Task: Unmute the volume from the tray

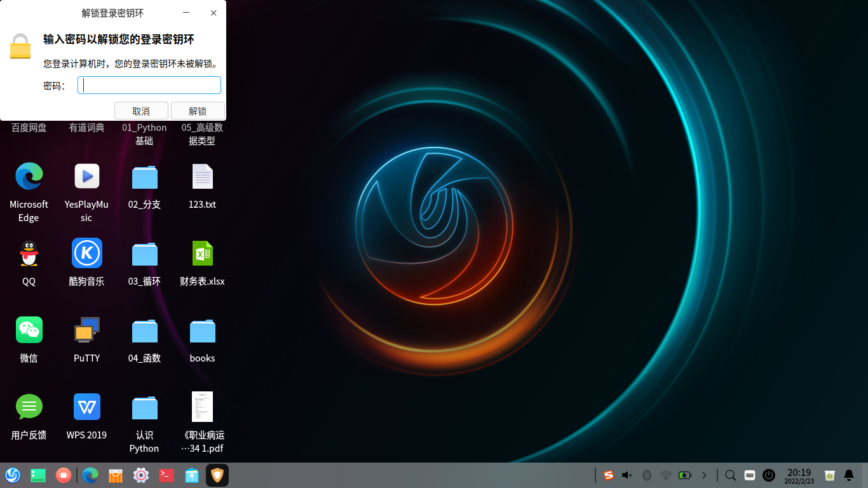Action: coord(627,475)
